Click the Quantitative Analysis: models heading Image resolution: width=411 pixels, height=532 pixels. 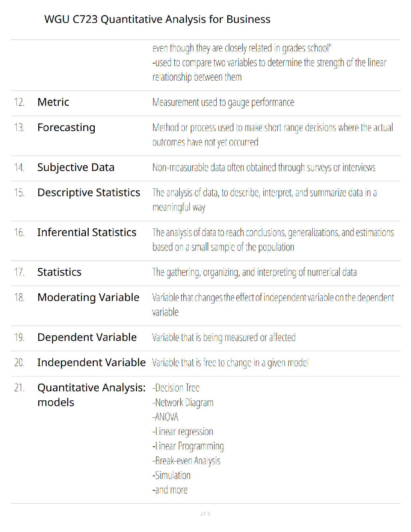pos(92,395)
